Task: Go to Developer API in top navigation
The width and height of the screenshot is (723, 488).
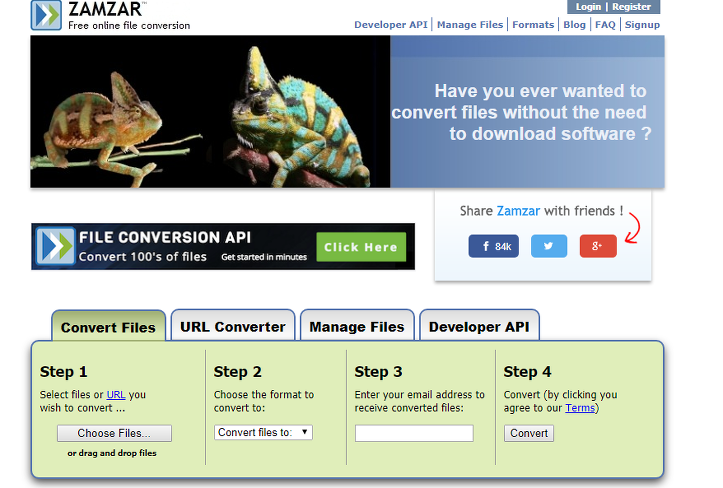Action: [x=391, y=25]
